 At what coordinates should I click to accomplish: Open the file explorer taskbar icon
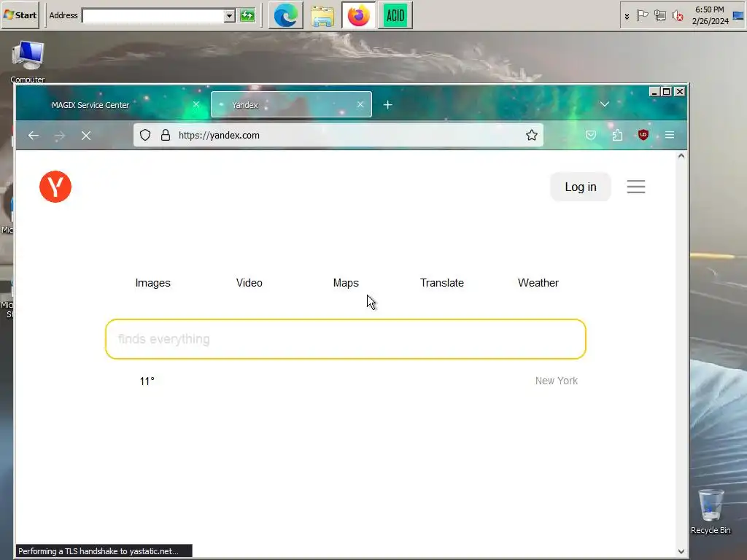pos(322,16)
